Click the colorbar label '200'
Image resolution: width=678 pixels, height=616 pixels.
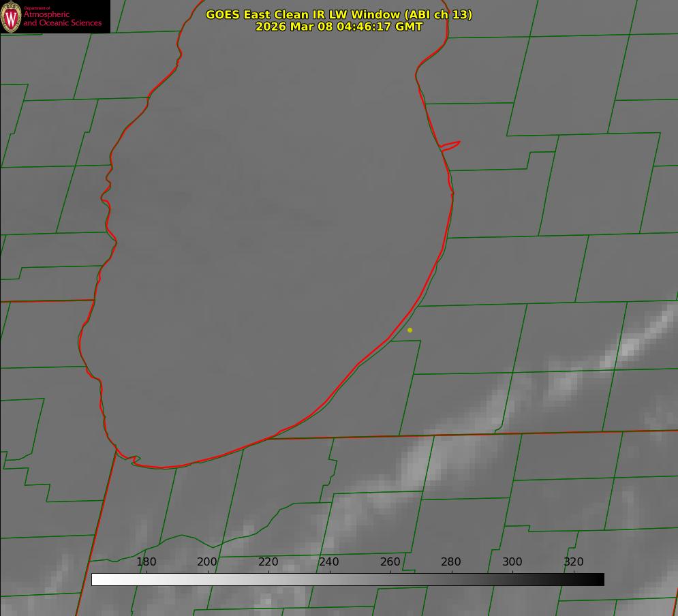point(207,561)
